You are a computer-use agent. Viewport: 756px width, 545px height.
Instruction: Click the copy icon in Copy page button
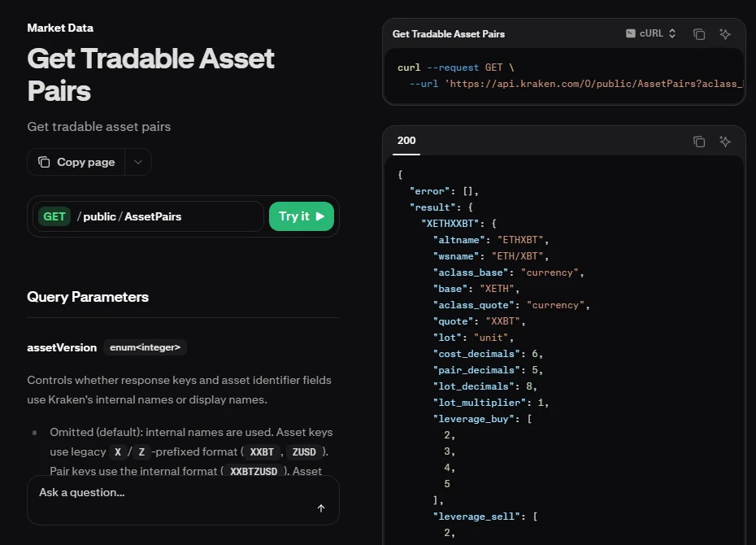[x=44, y=162]
